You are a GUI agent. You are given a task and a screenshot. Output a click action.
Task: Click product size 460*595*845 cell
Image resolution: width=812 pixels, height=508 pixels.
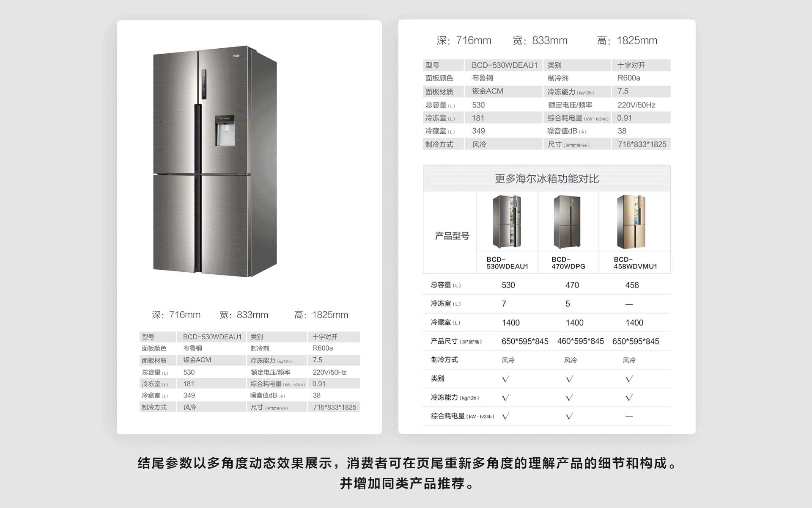click(x=580, y=341)
